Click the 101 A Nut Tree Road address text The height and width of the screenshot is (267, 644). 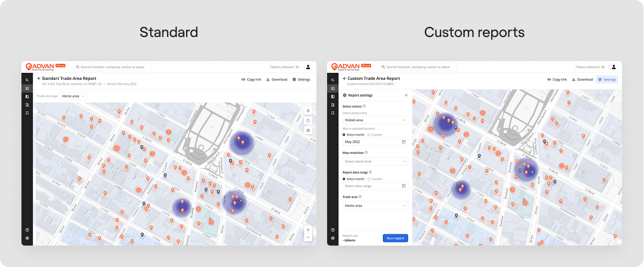point(72,84)
